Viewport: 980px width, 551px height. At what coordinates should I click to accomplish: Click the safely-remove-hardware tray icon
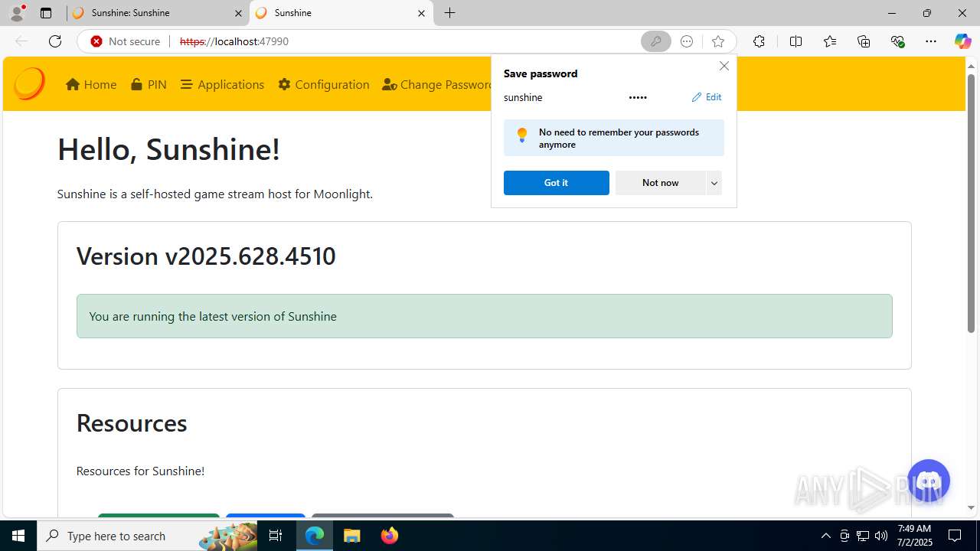coord(844,536)
